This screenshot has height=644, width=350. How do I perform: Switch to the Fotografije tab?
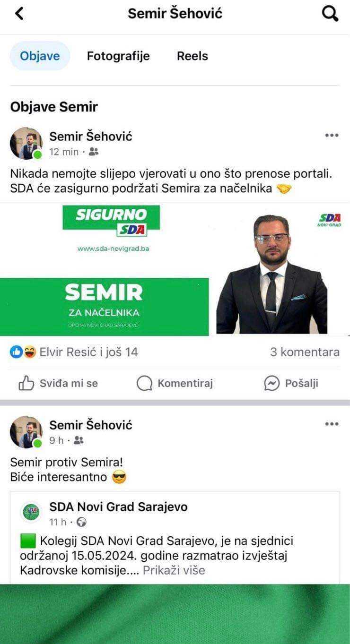[x=118, y=56]
